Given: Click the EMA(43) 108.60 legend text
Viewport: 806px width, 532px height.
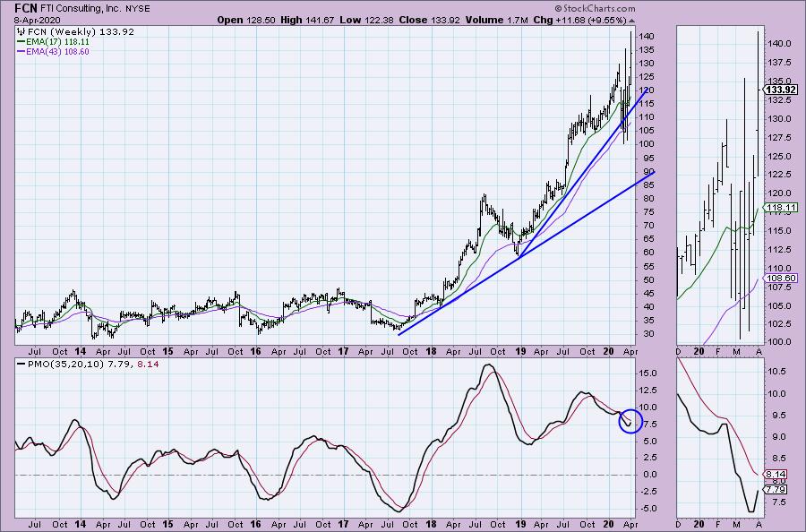Looking at the screenshot, I should 57,51.
